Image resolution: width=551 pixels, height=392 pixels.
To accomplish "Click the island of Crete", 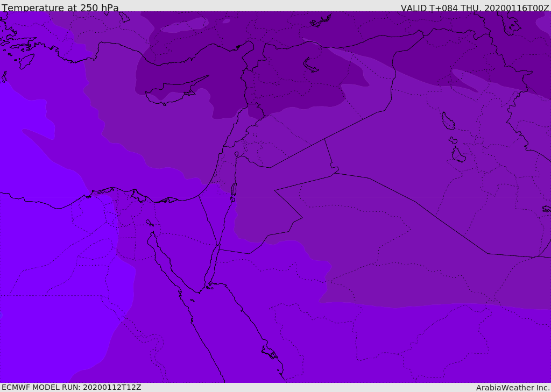I will [26, 61].
